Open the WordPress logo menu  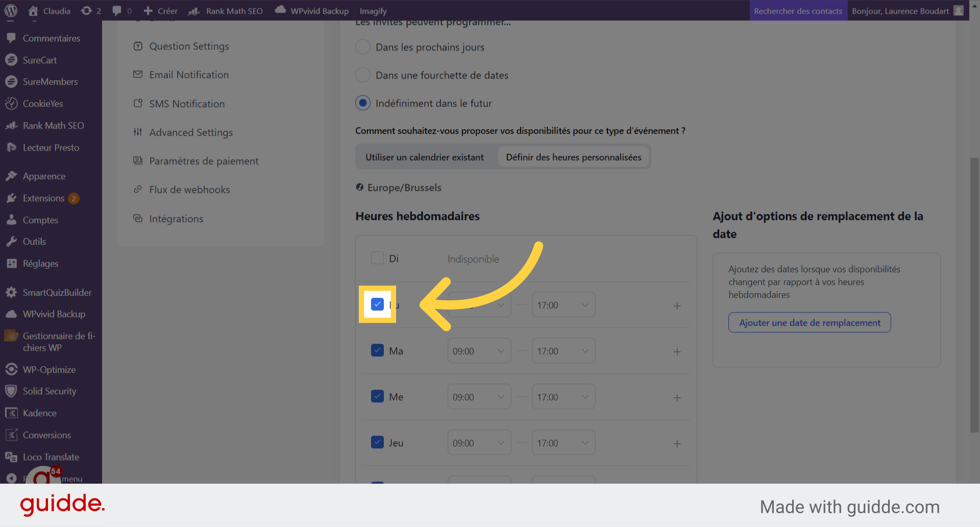(11, 11)
